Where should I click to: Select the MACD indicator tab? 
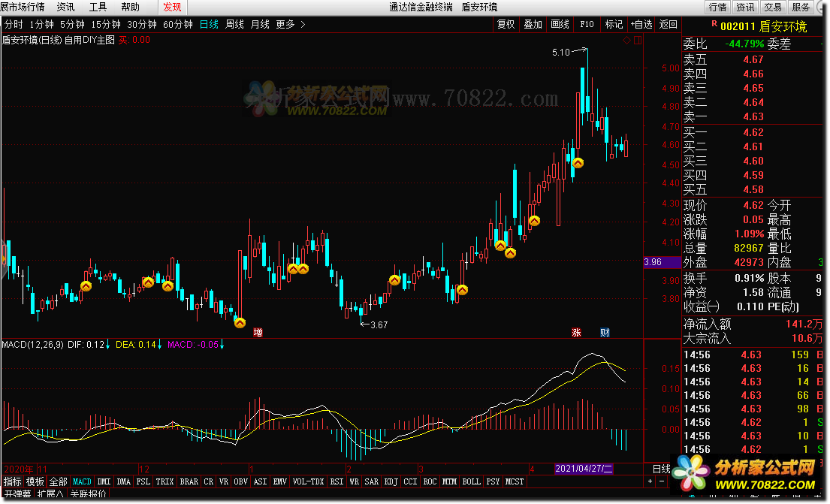click(x=82, y=481)
